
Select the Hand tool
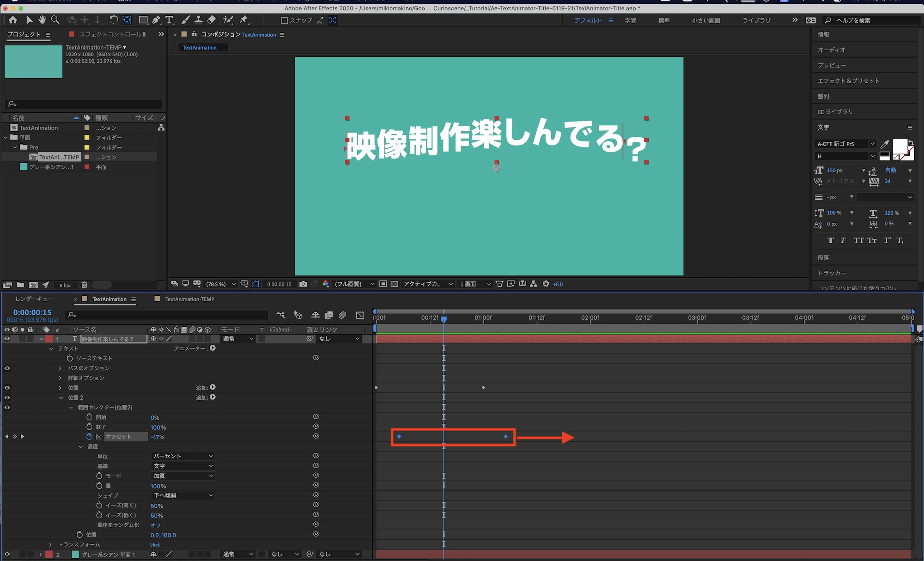point(42,20)
